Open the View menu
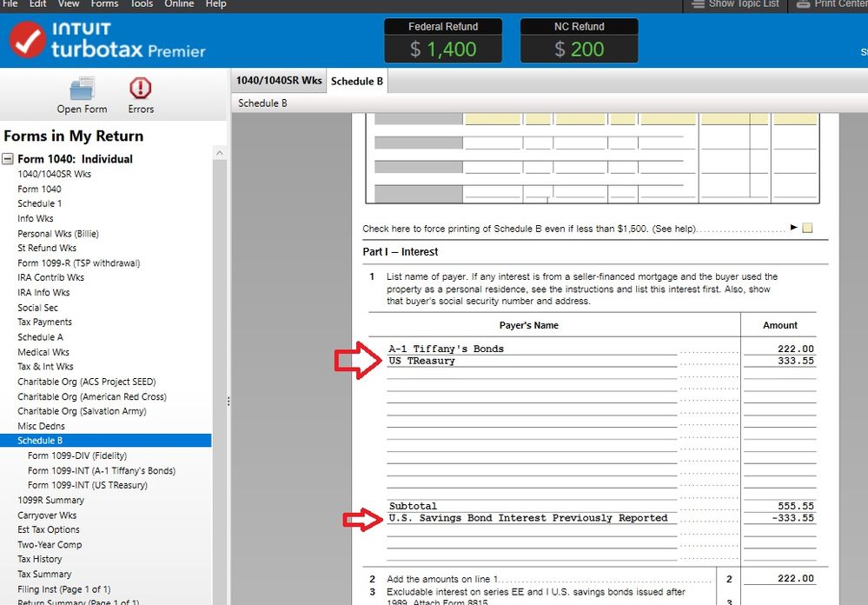Image resolution: width=868 pixels, height=605 pixels. [69, 3]
